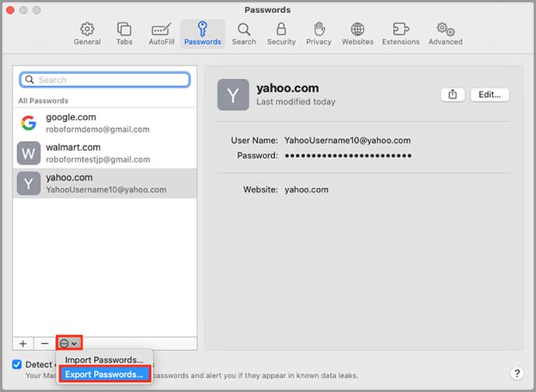Click the Google logo icon

click(29, 123)
